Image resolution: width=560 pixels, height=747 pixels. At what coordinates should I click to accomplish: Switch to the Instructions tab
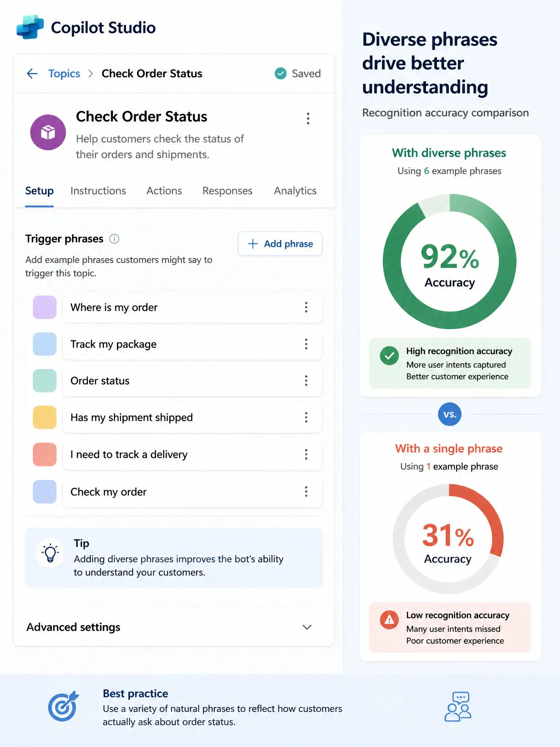pos(98,191)
